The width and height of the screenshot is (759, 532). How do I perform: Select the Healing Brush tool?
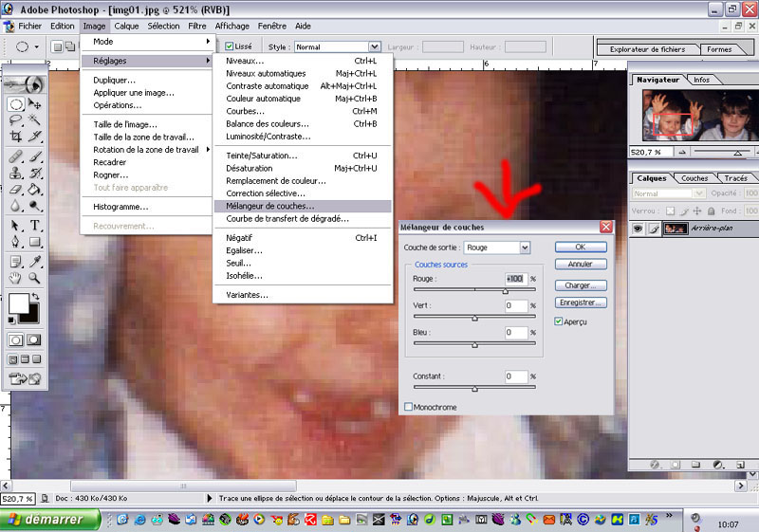pyautogui.click(x=16, y=156)
